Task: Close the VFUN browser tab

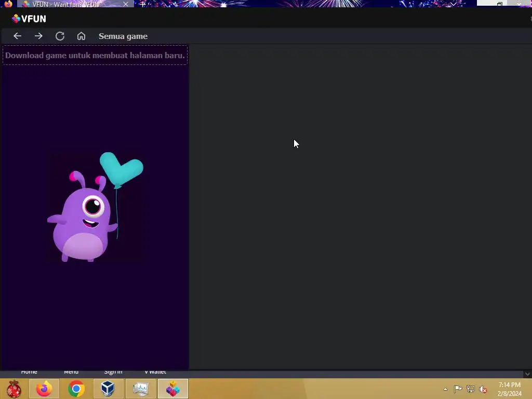Action: coord(126,4)
